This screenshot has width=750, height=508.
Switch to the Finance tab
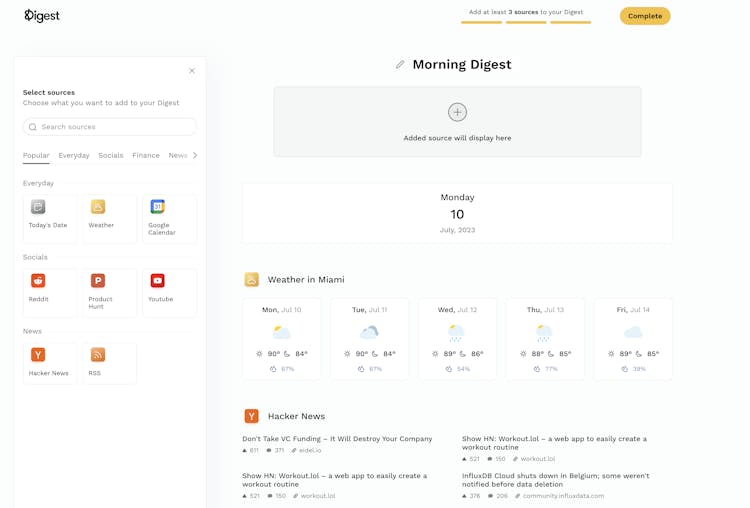(146, 156)
